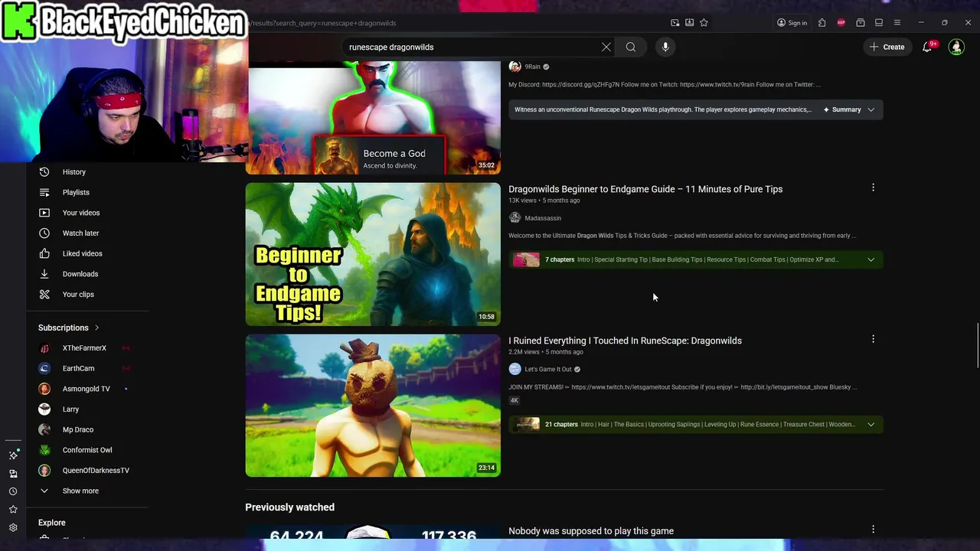Screen dimensions: 980x551
Task: Click the Let's Game It Out channel avatar
Action: coord(514,370)
